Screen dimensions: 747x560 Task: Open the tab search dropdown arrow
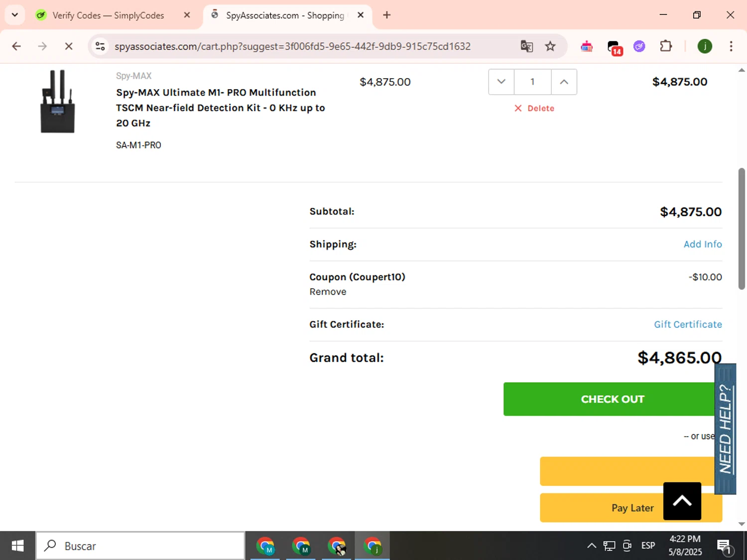click(15, 15)
